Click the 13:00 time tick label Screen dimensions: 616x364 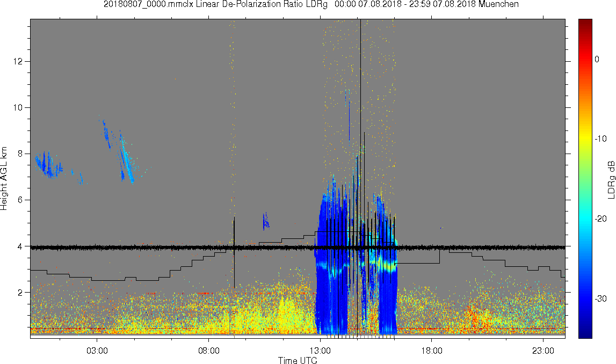(320, 351)
